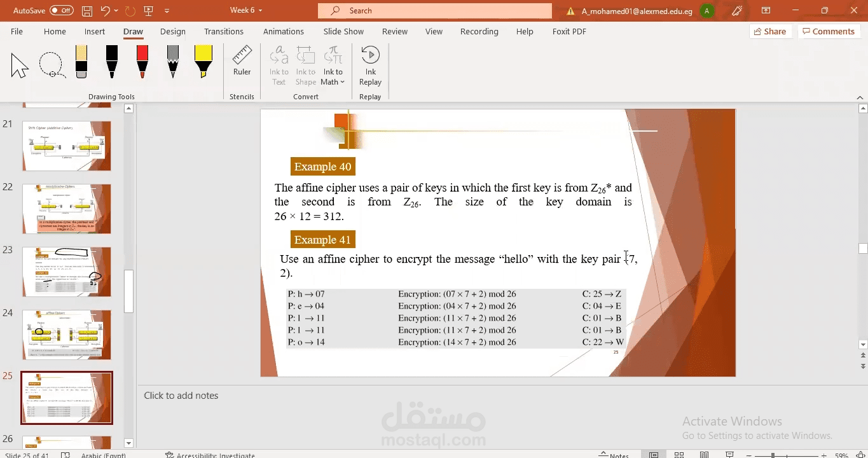
Task: Toggle the Ruler stencil
Action: (242, 61)
